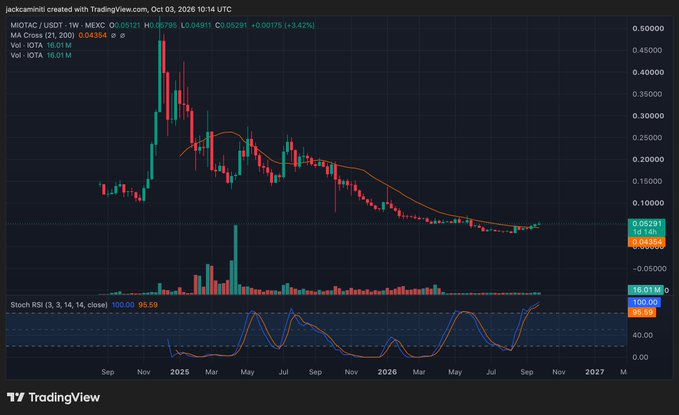679x415 pixels.
Task: Click the 40.00 label on Stoch RSI scale
Action: pyautogui.click(x=643, y=335)
